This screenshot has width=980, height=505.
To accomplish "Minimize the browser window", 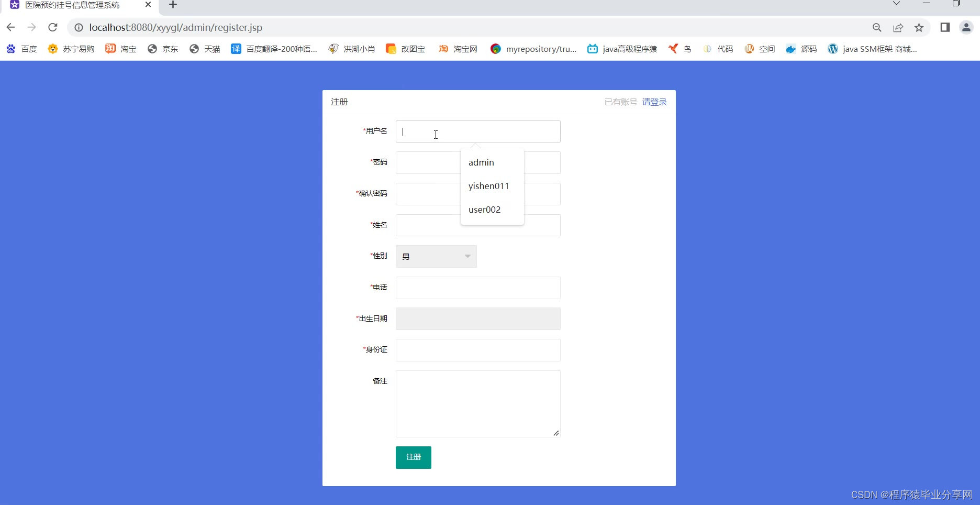I will point(926,3).
